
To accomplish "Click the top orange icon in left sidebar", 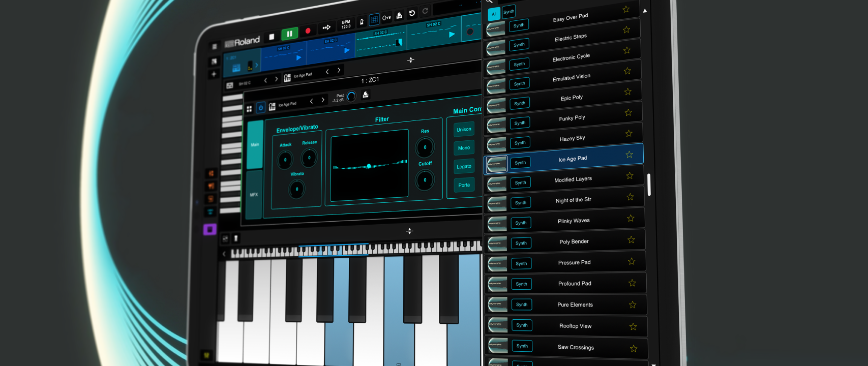I will click(211, 174).
